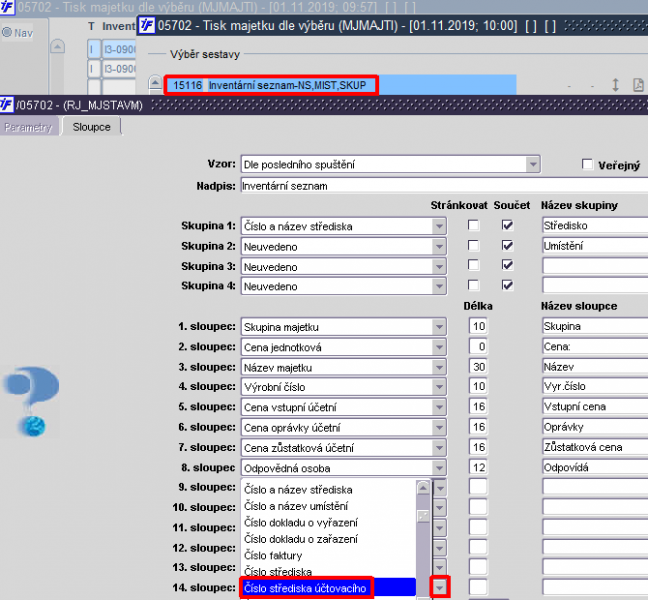The height and width of the screenshot is (600, 648).
Task: Click the Nadpis input field
Action: 444,186
